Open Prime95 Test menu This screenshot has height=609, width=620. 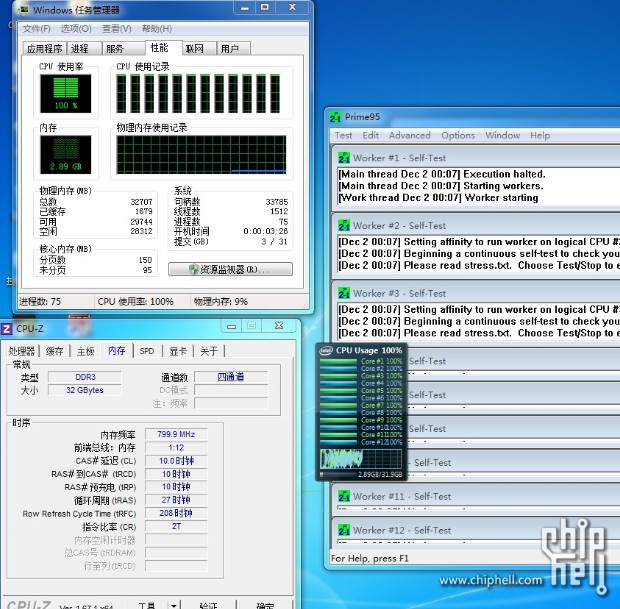tap(343, 135)
